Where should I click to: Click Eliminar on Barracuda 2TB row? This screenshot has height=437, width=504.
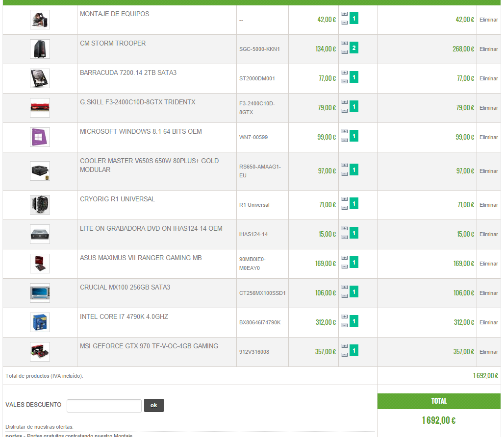pos(489,79)
